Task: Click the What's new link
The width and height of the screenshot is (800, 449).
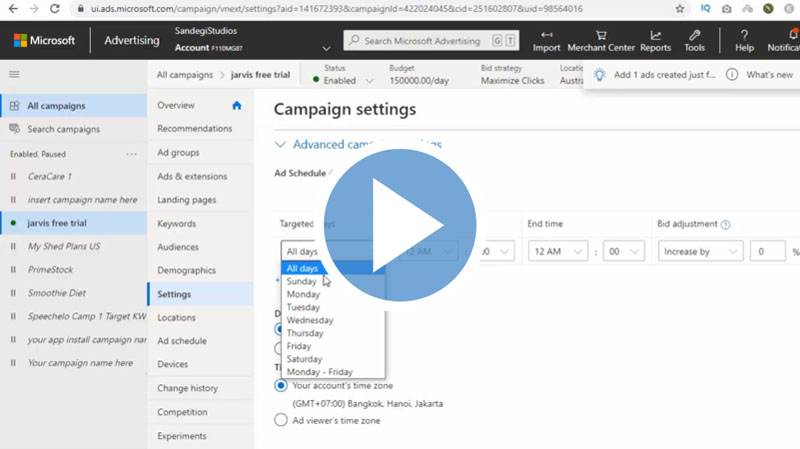Action: 769,75
